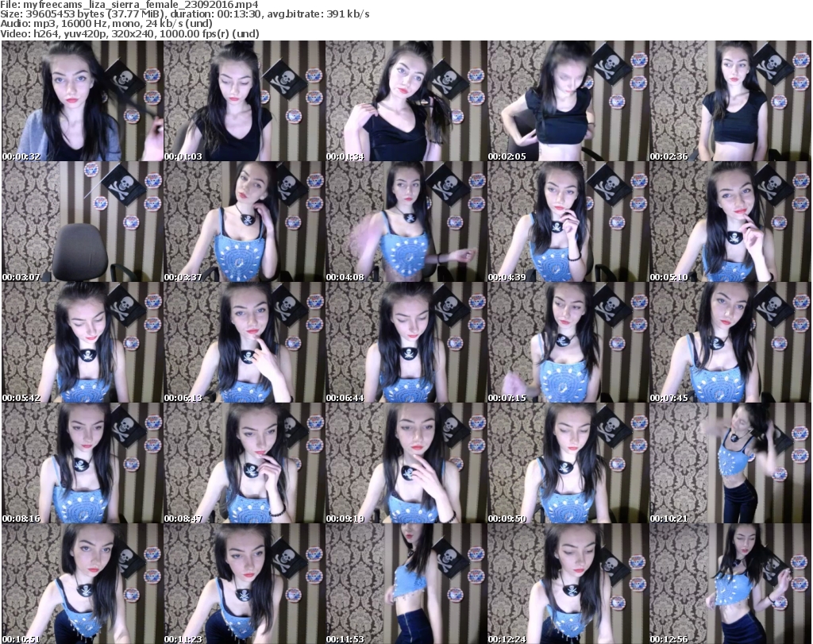Open the frame stamped 00:03:37
Image resolution: width=813 pixels, height=644 pixels.
[245, 222]
